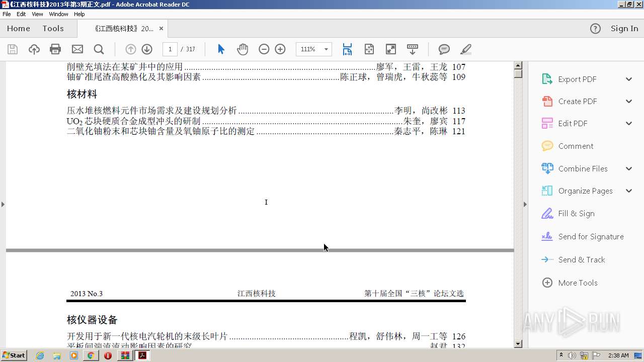The width and height of the screenshot is (644, 362).
Task: Expand Combine Files chevron
Action: pyautogui.click(x=629, y=168)
